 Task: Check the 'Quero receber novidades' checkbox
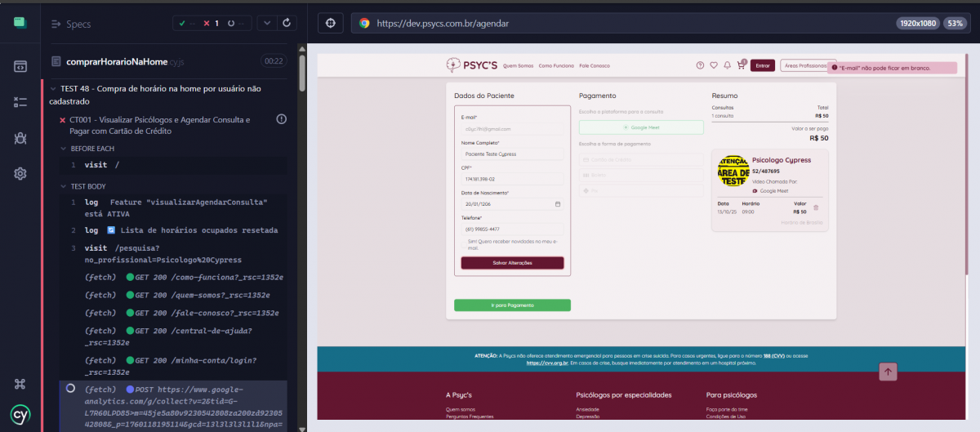tap(463, 243)
